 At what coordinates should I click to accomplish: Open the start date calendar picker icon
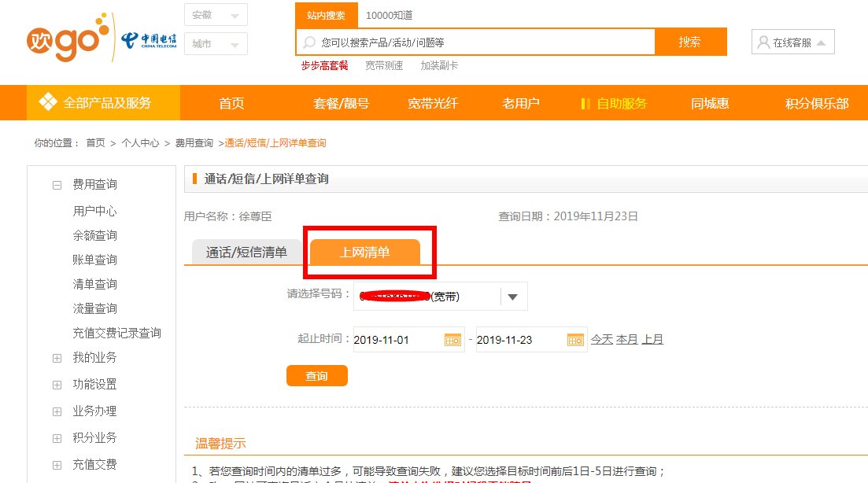(x=452, y=339)
